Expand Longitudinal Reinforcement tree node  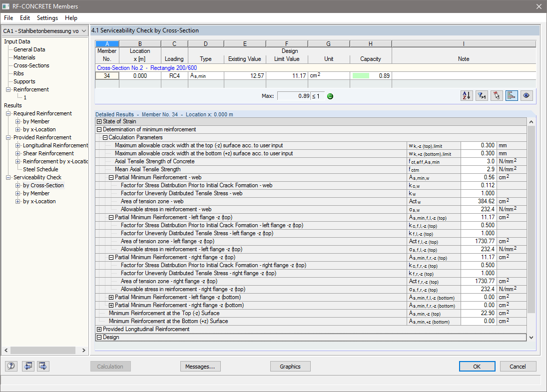[x=17, y=145]
